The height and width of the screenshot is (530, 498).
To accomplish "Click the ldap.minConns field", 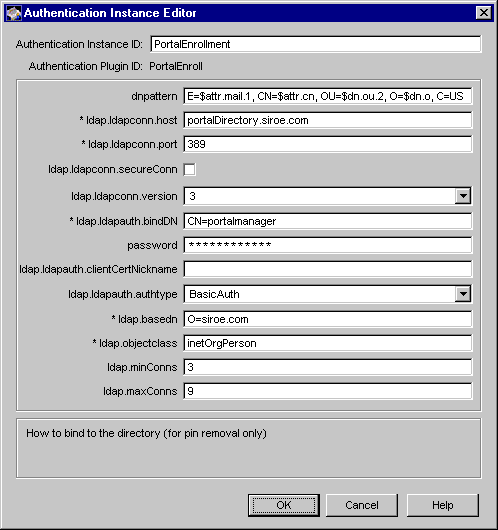I will pyautogui.click(x=328, y=367).
